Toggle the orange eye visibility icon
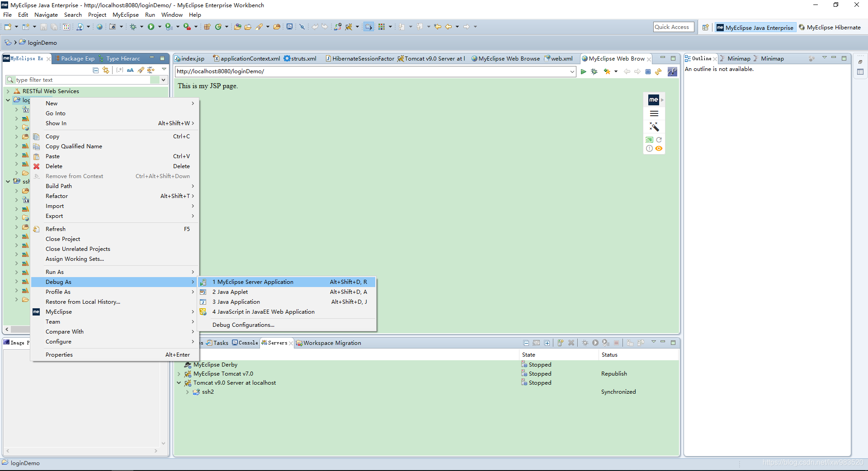The image size is (868, 471). pos(659,148)
